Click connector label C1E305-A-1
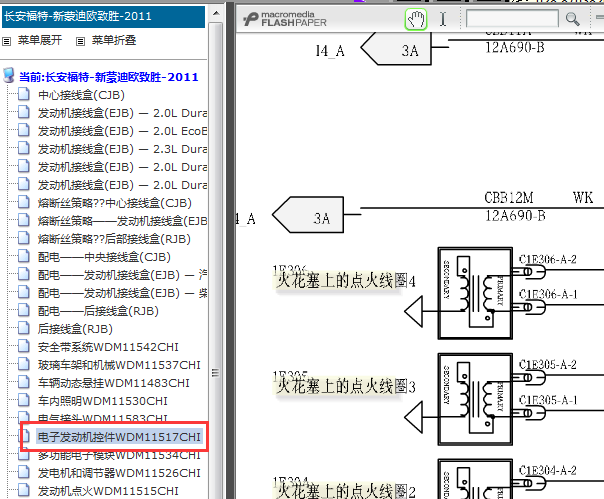 click(548, 400)
